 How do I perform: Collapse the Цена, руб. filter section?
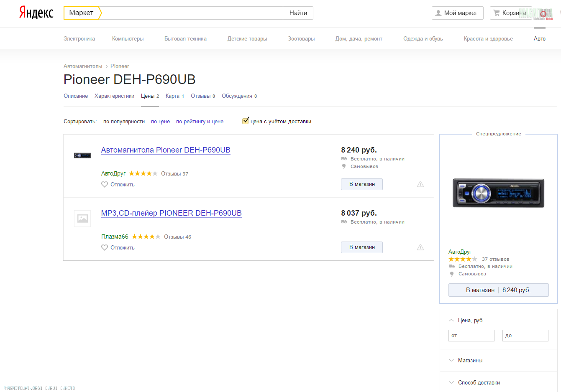coord(451,320)
